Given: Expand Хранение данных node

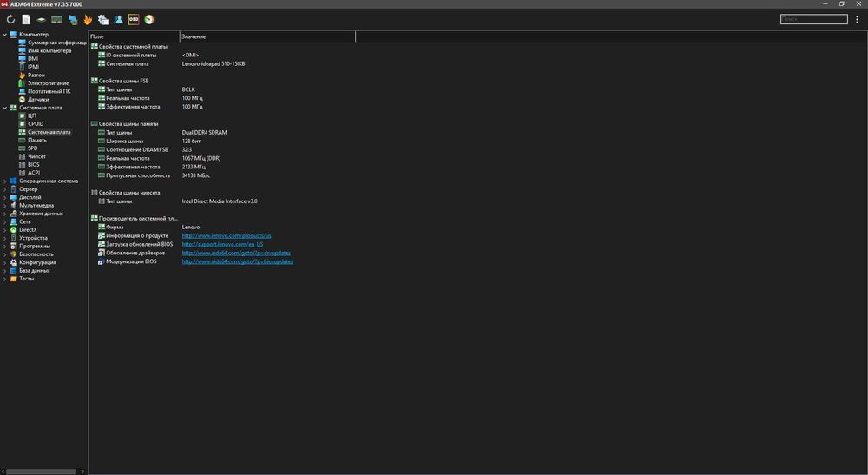Looking at the screenshot, I should 5,214.
